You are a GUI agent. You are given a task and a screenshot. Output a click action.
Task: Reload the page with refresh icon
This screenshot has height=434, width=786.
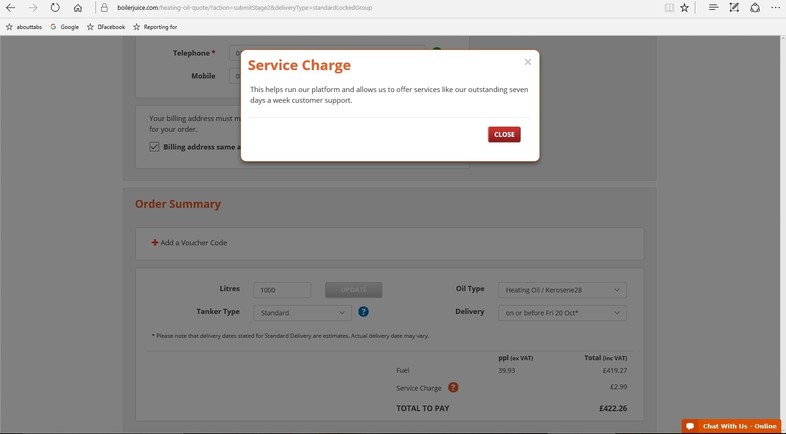pos(55,8)
